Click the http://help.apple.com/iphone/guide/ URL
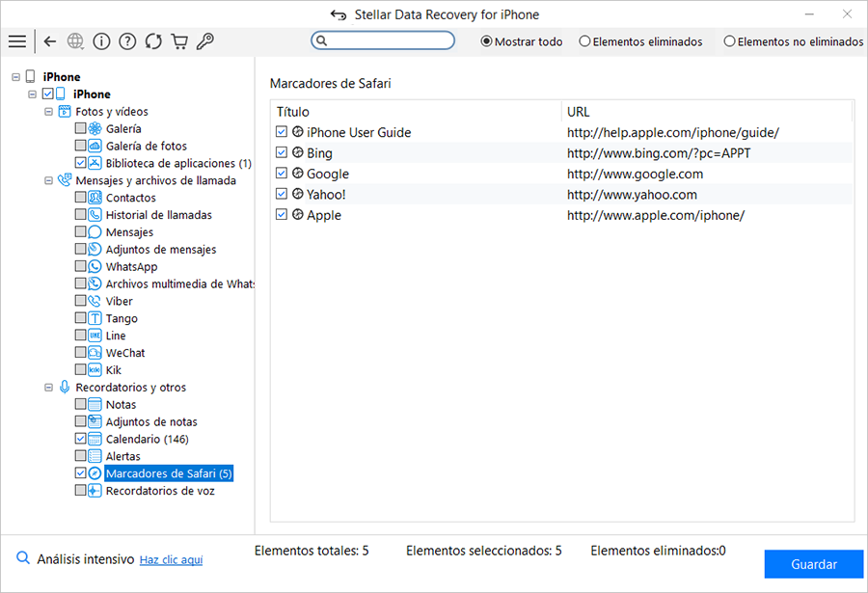The width and height of the screenshot is (868, 593). click(672, 132)
